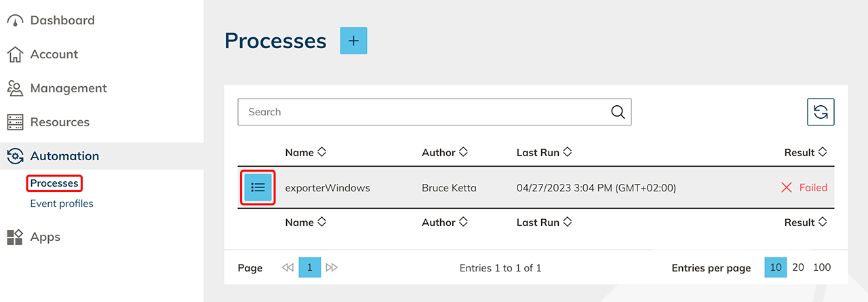Open the Resources sidebar item

click(x=60, y=122)
